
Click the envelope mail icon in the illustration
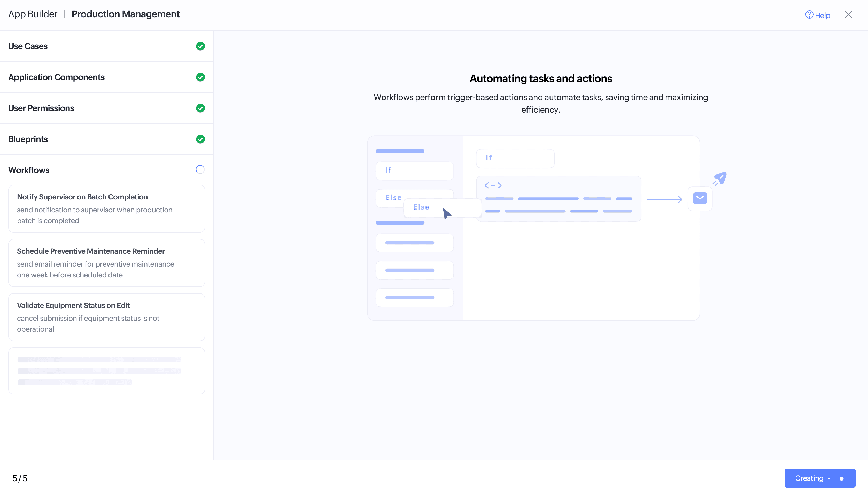click(x=700, y=199)
